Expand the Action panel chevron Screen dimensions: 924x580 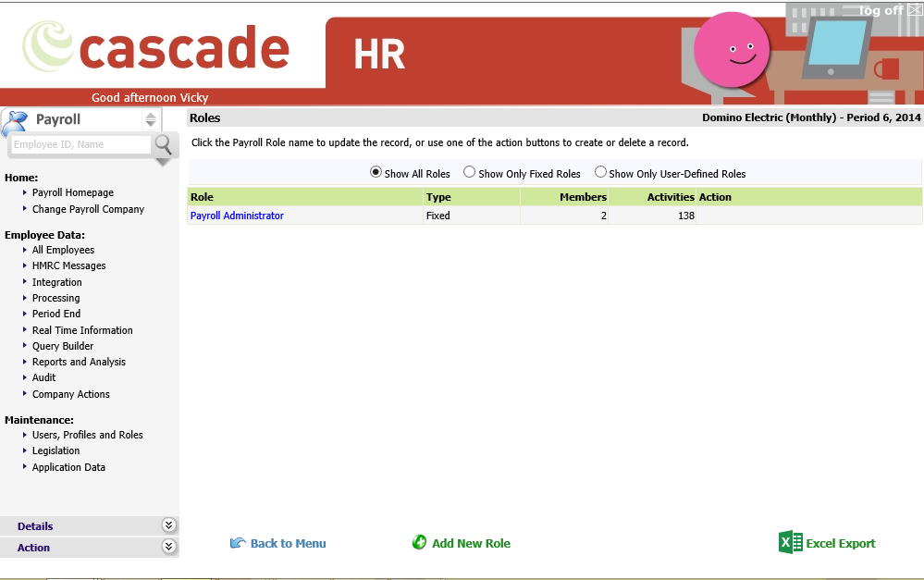click(x=168, y=547)
